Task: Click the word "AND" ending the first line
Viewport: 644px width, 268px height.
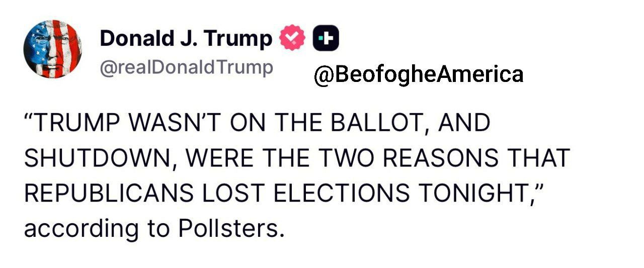Action: click(x=466, y=124)
